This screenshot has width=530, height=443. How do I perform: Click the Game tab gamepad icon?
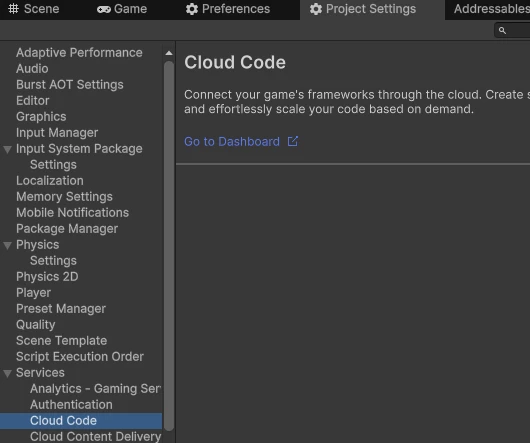pos(104,9)
